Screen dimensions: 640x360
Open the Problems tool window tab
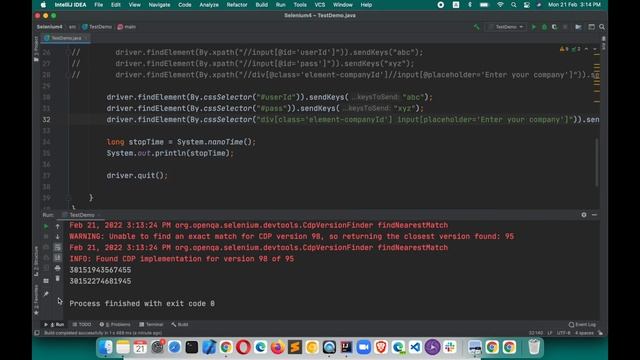[x=115, y=324]
